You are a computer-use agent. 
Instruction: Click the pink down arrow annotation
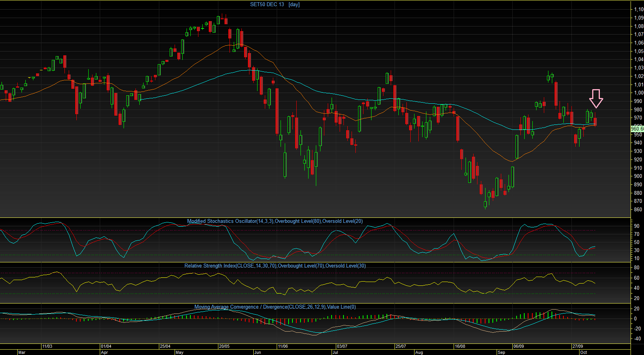(596, 99)
